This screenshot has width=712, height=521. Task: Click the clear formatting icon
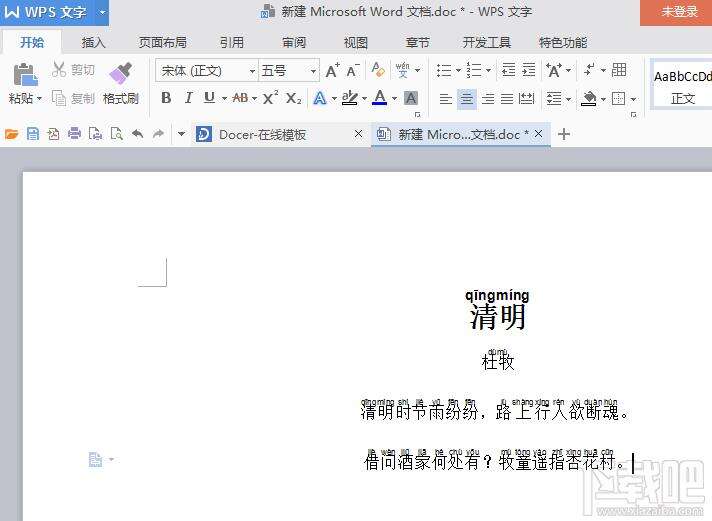pos(378,69)
